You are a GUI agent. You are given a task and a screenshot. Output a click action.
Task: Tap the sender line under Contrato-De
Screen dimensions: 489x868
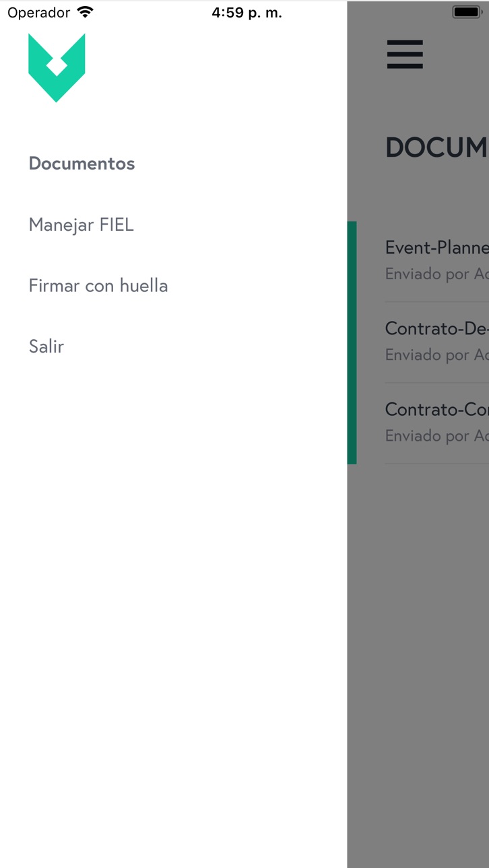tap(436, 355)
